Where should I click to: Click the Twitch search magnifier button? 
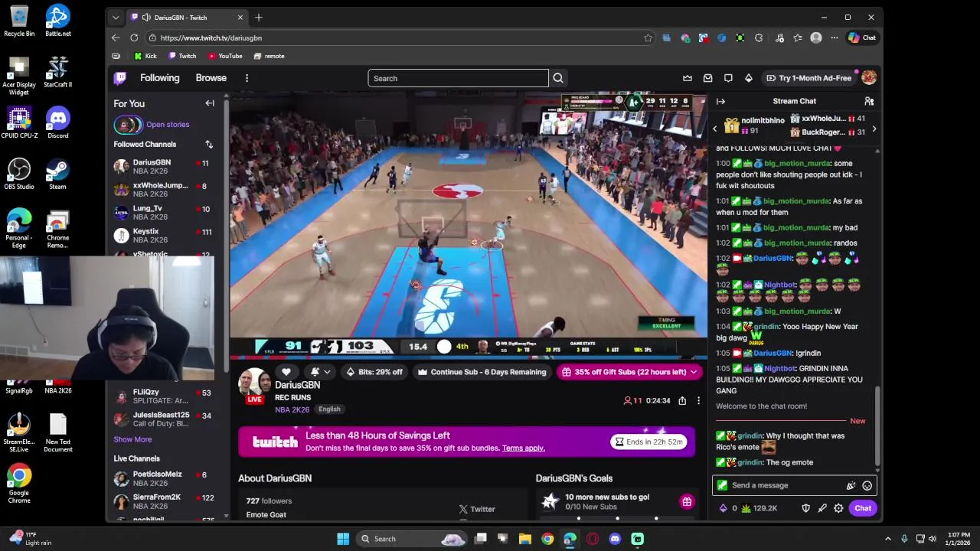[558, 78]
